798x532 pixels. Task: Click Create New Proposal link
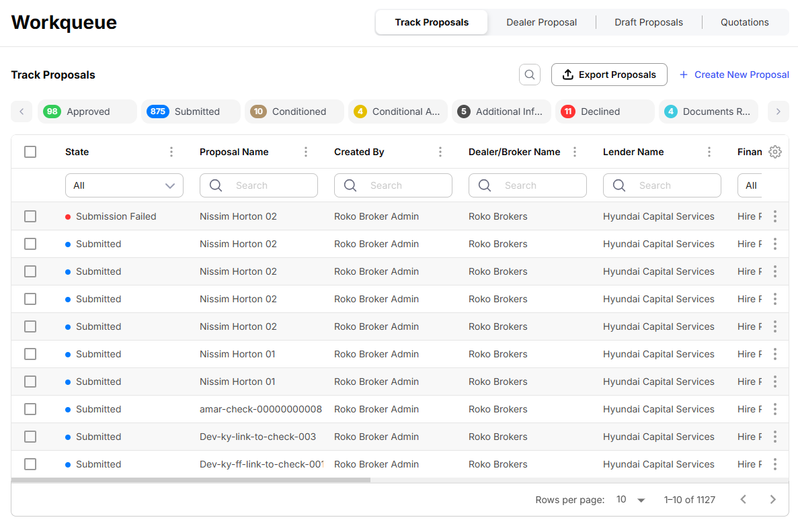click(734, 75)
